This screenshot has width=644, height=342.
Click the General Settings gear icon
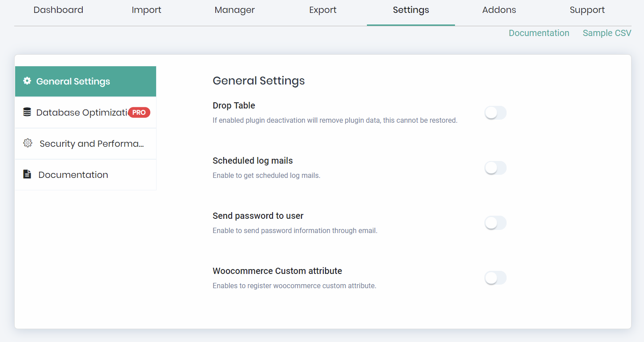[x=27, y=81]
